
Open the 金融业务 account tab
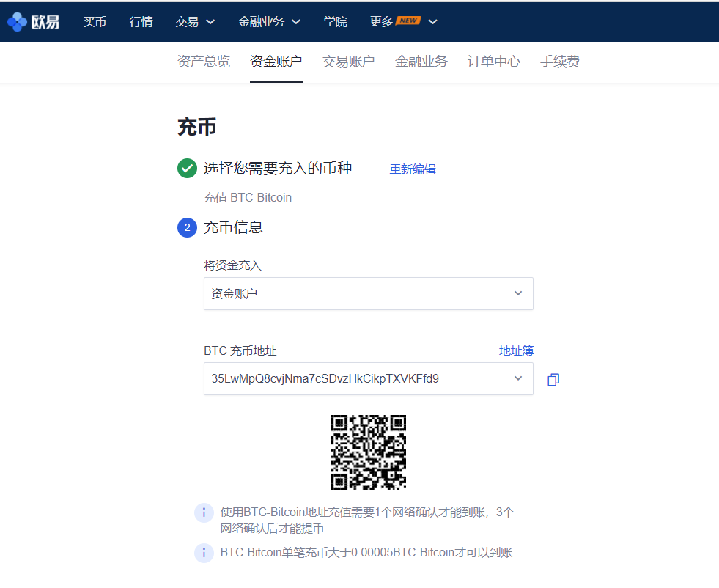point(421,62)
